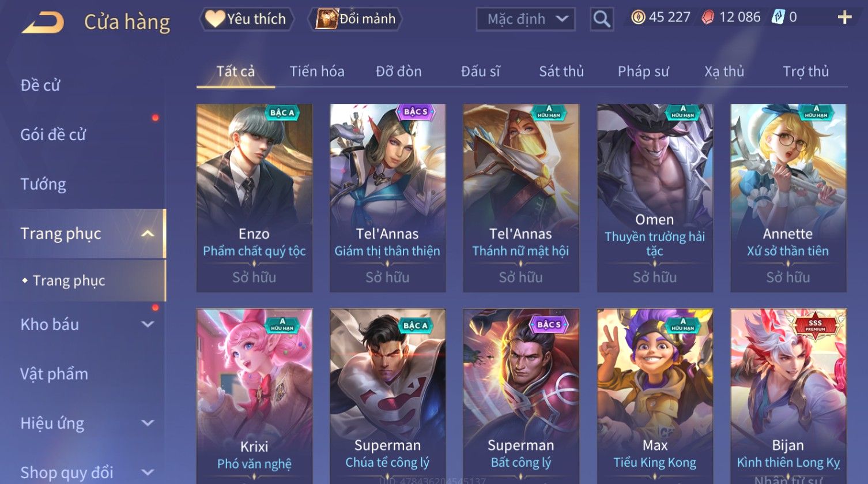
Task: Select Omen Thuyền trưởng hải tặc skin
Action: [655, 198]
